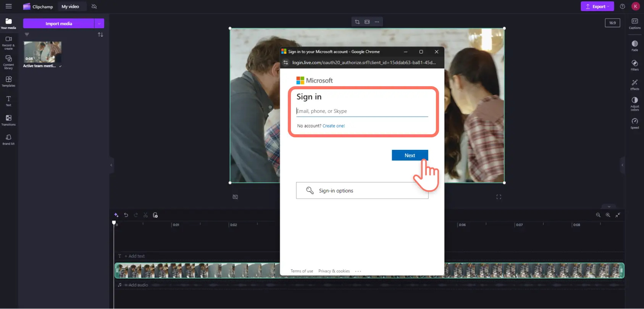Open Content library panel
Viewport: 644px width, 309px height.
[x=8, y=62]
